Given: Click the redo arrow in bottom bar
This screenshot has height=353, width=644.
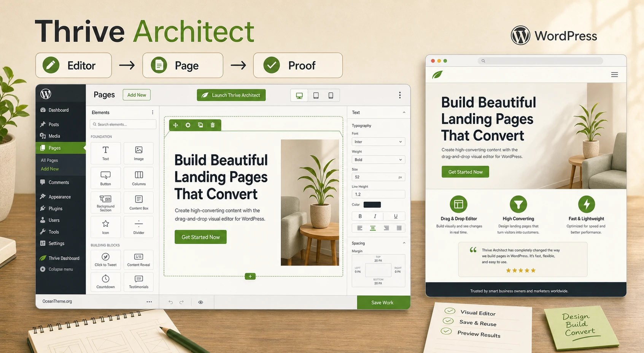Looking at the screenshot, I should click(181, 302).
